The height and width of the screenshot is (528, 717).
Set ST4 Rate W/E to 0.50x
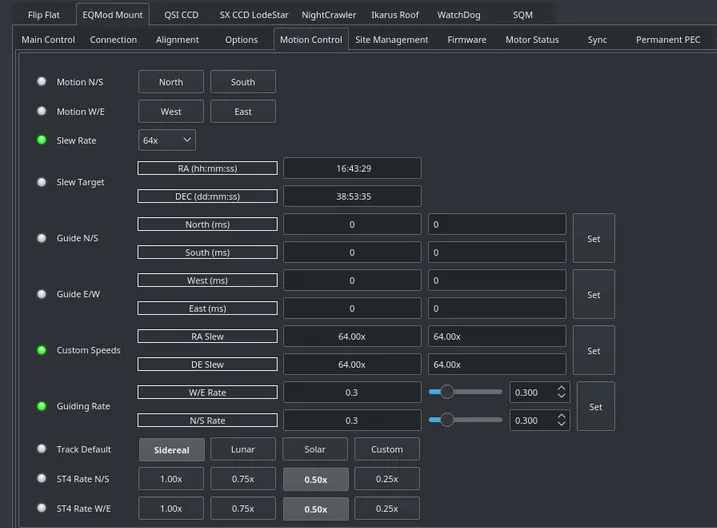[x=316, y=509]
